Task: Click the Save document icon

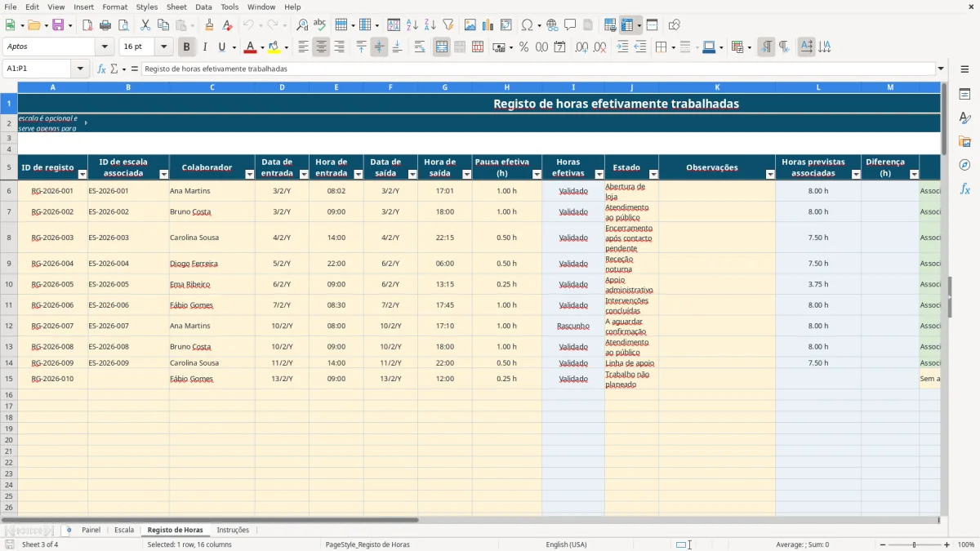Action: pos(58,25)
